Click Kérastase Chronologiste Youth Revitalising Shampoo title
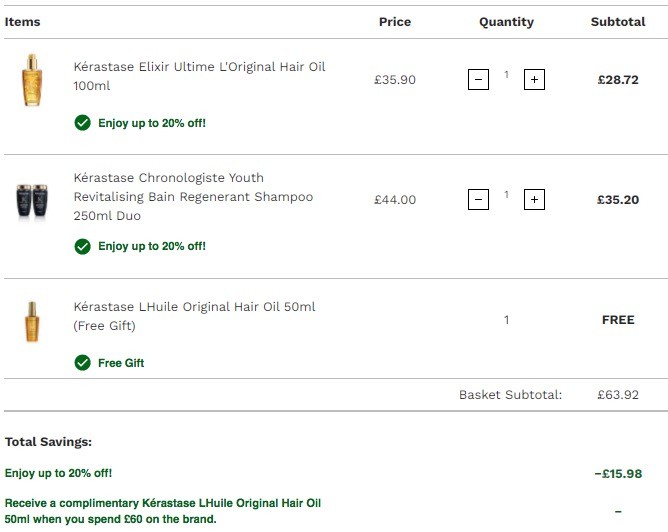This screenshot has height=532, width=668. [193, 196]
